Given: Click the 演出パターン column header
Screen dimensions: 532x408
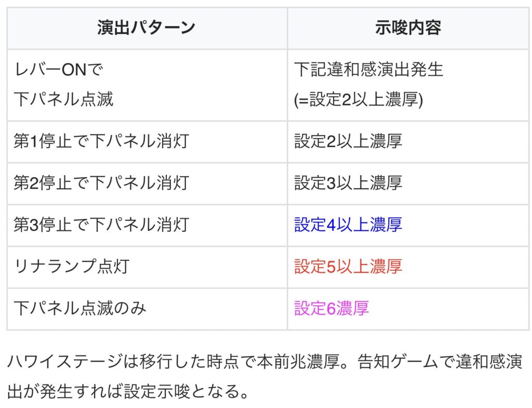Looking at the screenshot, I should pos(146,28).
